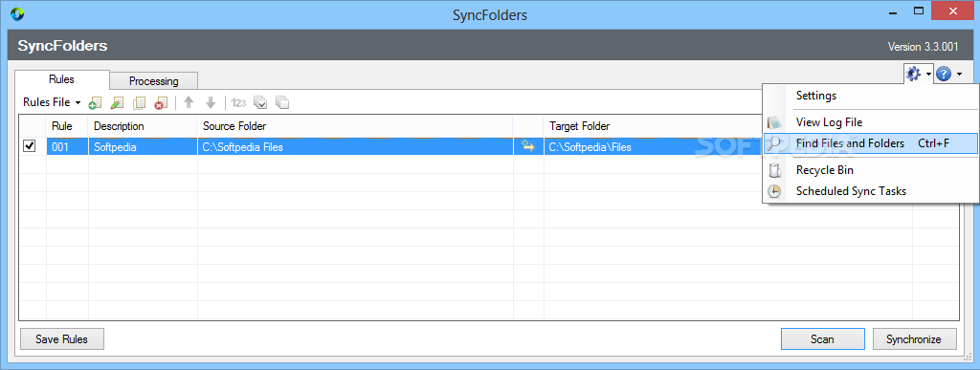Click the sync direction arrow icon in rule 001
The image size is (980, 370).
pyautogui.click(x=528, y=146)
